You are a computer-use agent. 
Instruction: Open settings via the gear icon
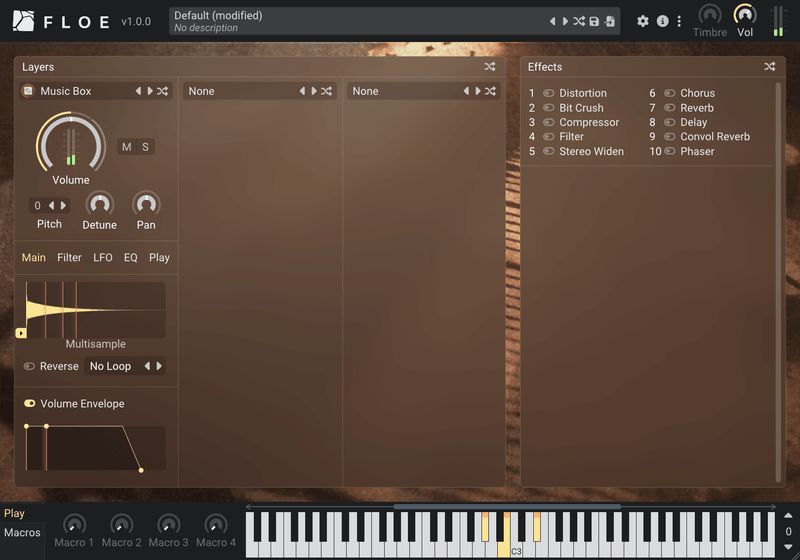[x=643, y=21]
